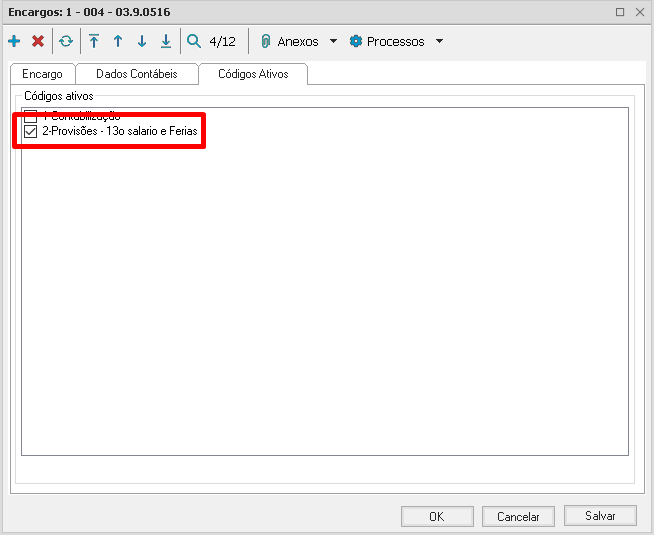
Task: Click the 4/12 record counter
Action: 222,41
